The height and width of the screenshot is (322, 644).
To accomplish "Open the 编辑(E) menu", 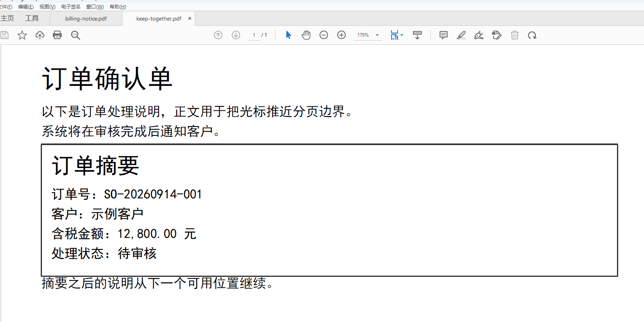I will 26,7.
